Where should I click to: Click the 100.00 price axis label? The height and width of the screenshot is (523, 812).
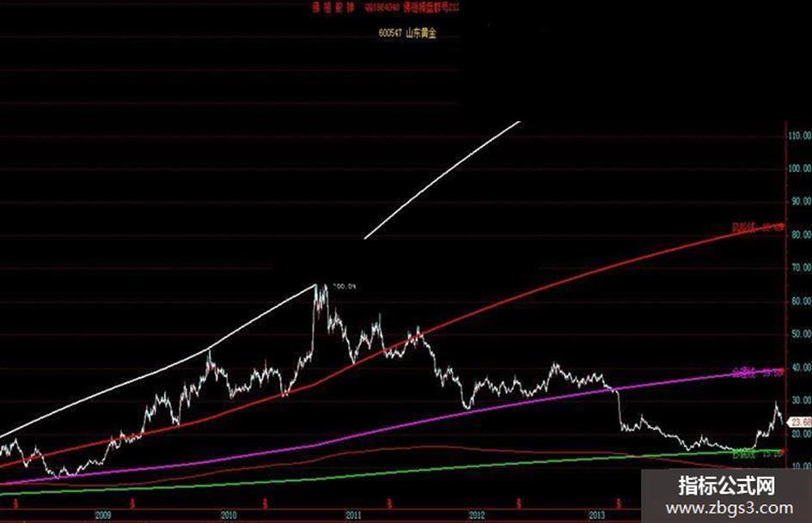tap(800, 169)
